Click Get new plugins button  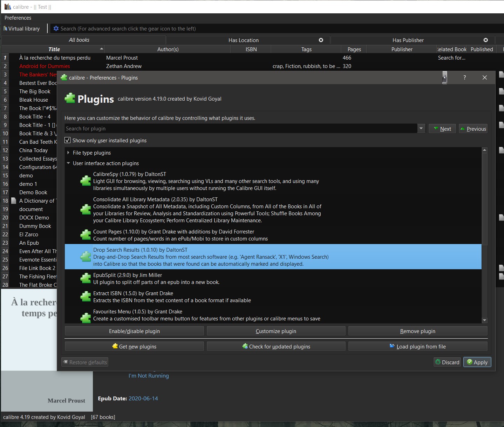click(x=134, y=346)
